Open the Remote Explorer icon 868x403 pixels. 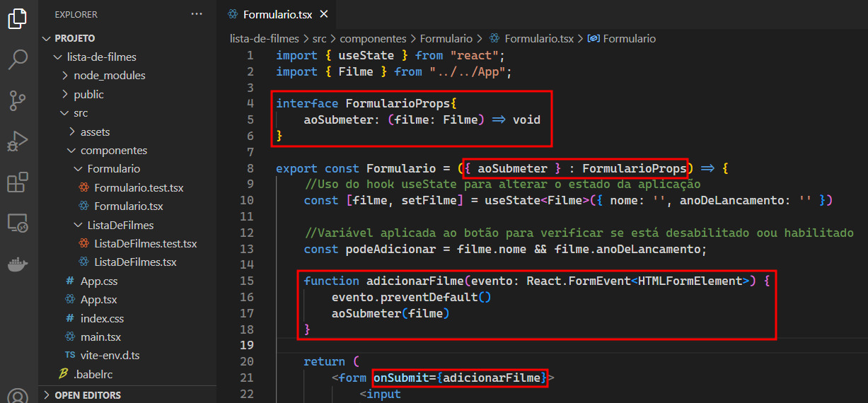[18, 223]
